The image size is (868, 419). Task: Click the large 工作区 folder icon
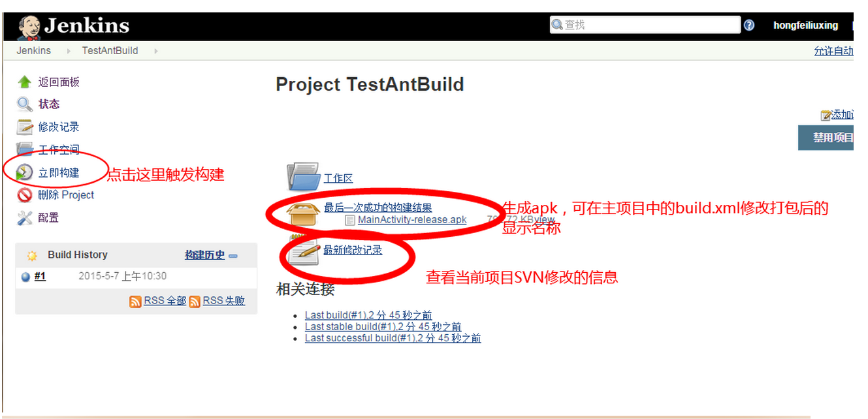click(x=304, y=177)
